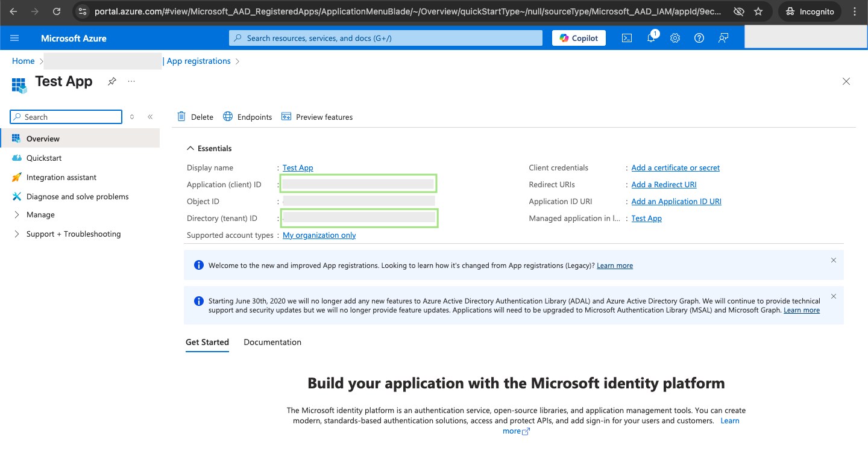
Task: Click the Directory (tenant) ID value
Action: tap(359, 217)
